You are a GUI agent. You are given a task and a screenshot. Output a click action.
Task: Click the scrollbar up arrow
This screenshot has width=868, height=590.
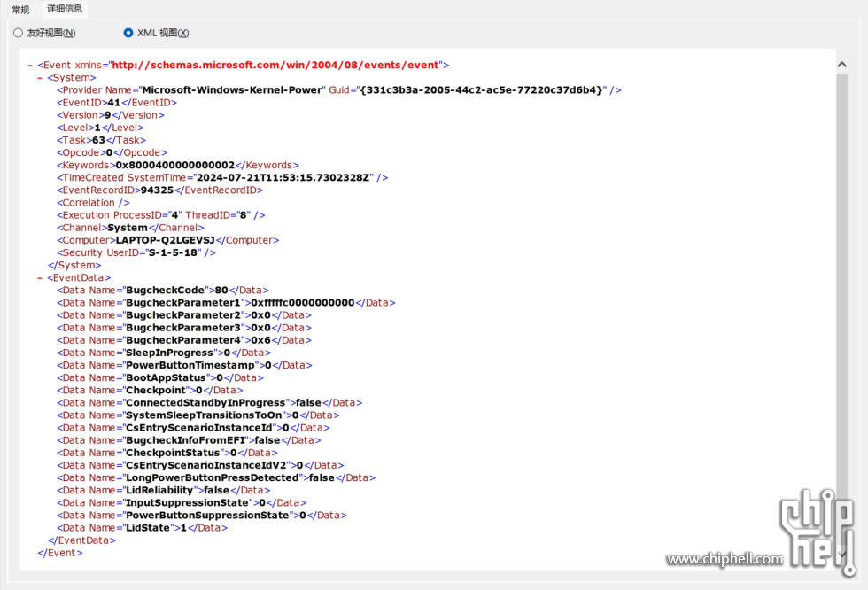tap(842, 64)
